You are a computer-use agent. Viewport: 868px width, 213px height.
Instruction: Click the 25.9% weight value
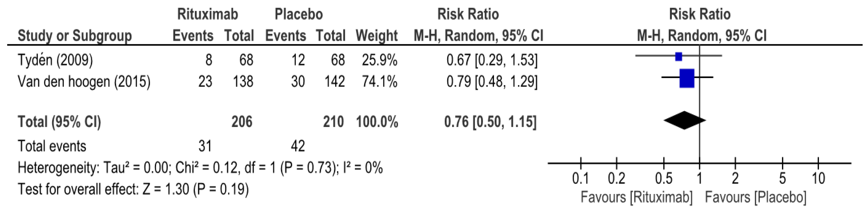click(379, 60)
